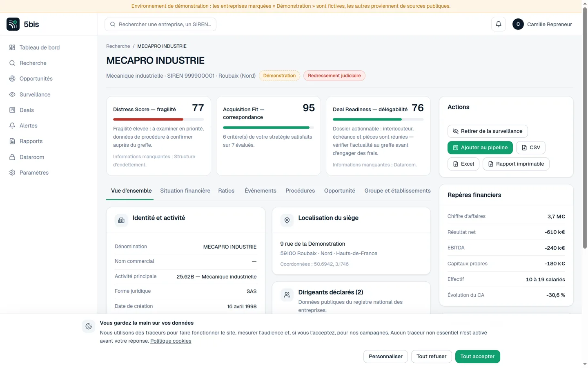Open cookie settings via Personnaliser
Image resolution: width=588 pixels, height=368 pixels.
pos(385,357)
